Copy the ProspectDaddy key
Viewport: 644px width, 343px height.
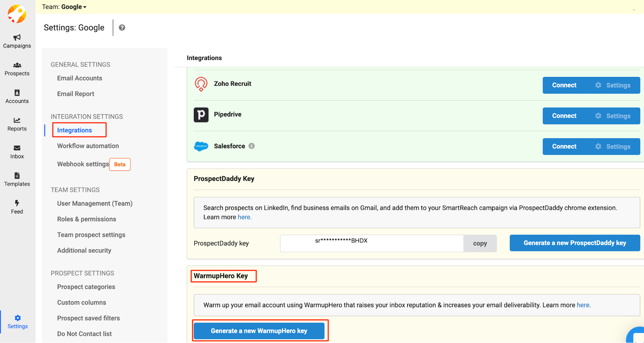point(480,244)
